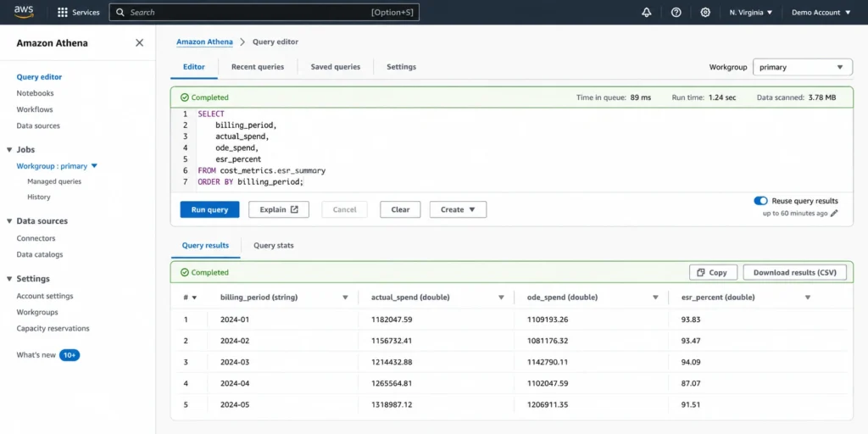Expand the Workgroup : primary sidebar dropdown
This screenshot has width=868, height=434.
(94, 165)
